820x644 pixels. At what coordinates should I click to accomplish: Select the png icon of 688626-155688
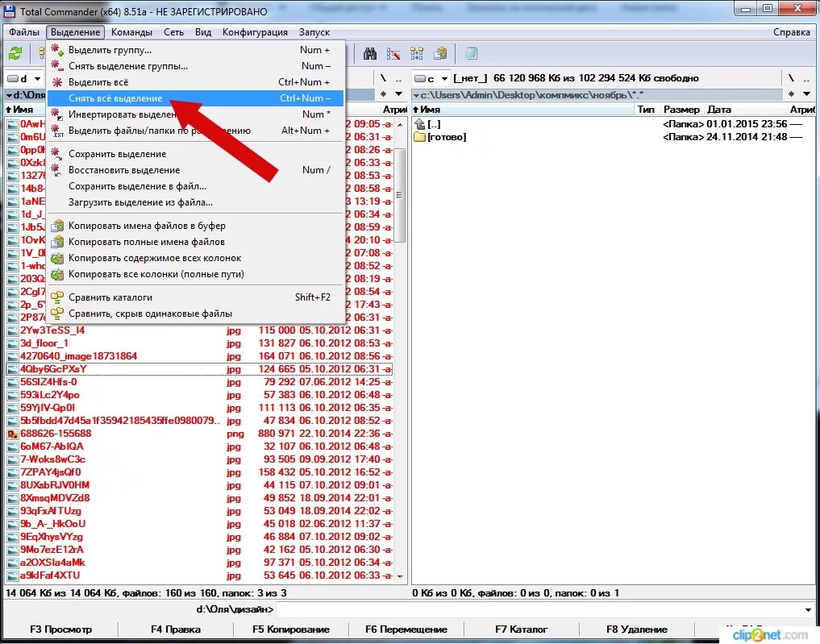(13, 434)
